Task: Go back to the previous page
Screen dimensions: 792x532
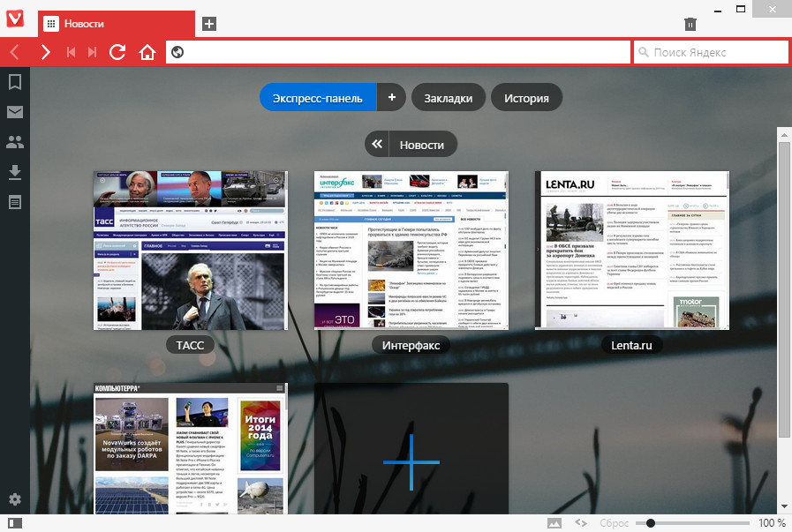Action: tap(15, 52)
